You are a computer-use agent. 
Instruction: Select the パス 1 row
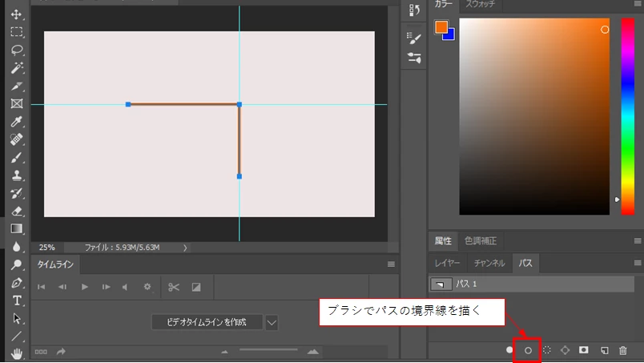pos(532,284)
